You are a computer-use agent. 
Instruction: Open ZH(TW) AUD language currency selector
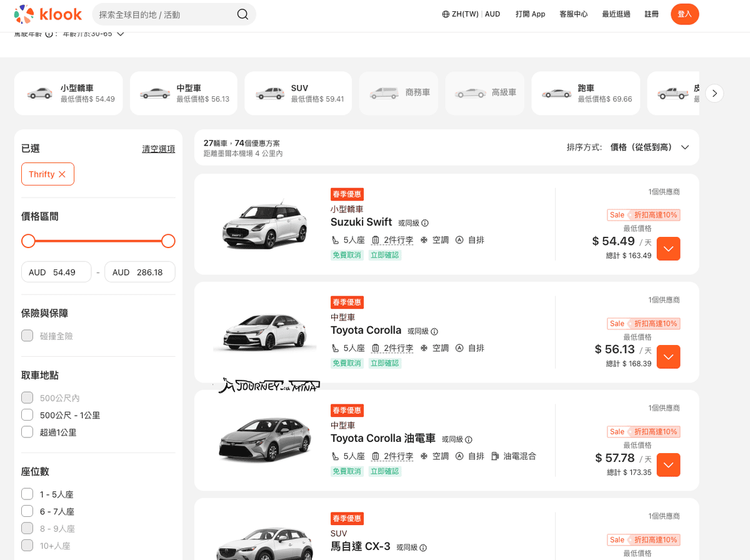471,14
